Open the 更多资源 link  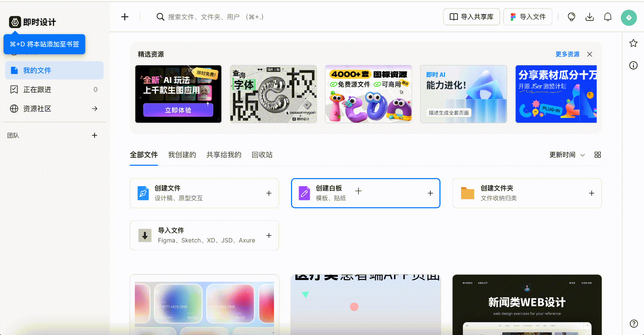pos(567,54)
